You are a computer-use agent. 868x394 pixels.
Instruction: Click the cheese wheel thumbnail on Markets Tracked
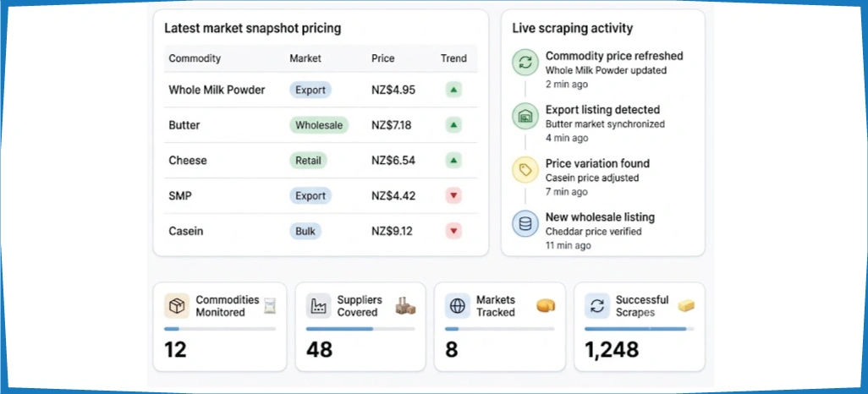[x=546, y=305]
